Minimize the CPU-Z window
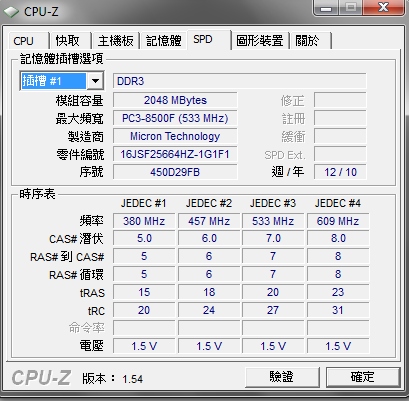This screenshot has height=401, width=409. 326,8
